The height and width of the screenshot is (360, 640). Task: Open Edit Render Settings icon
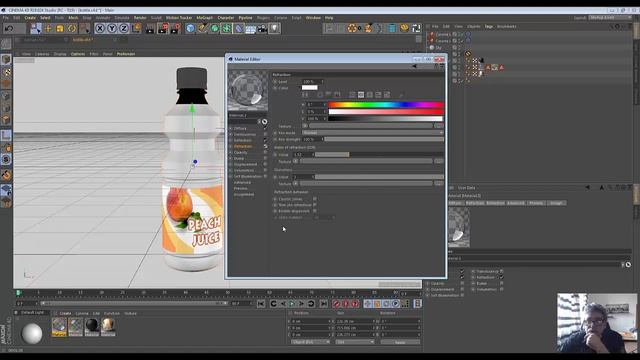coord(176,28)
